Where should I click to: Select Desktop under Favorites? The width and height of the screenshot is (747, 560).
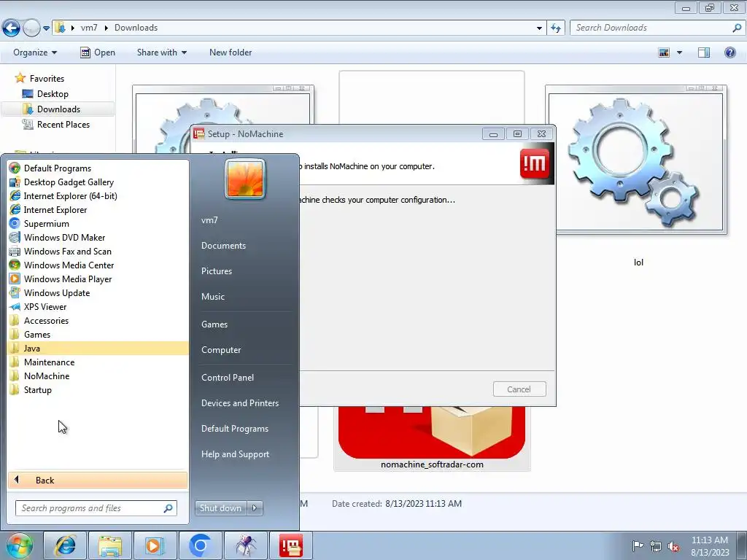53,94
